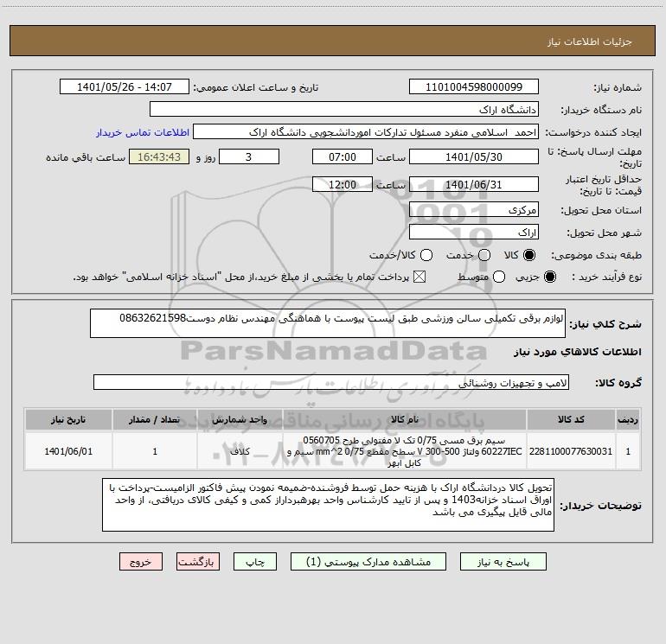Select the کالا radio button
This screenshot has width=666, height=644.
[529, 255]
